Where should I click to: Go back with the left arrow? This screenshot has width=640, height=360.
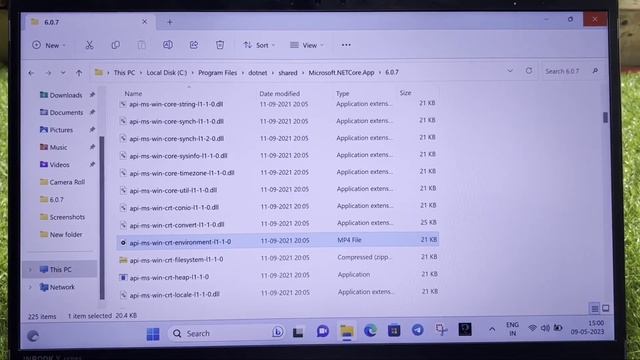click(31, 73)
